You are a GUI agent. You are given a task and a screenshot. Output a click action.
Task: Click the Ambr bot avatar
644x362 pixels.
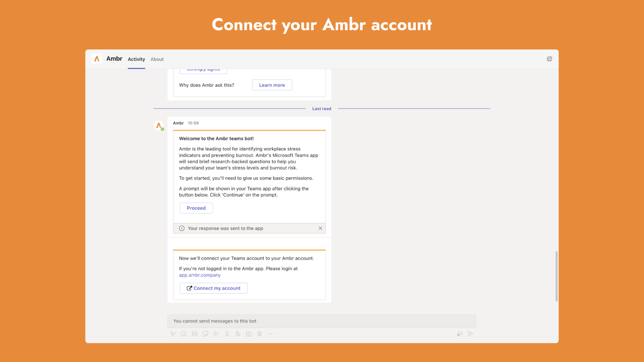click(x=159, y=126)
